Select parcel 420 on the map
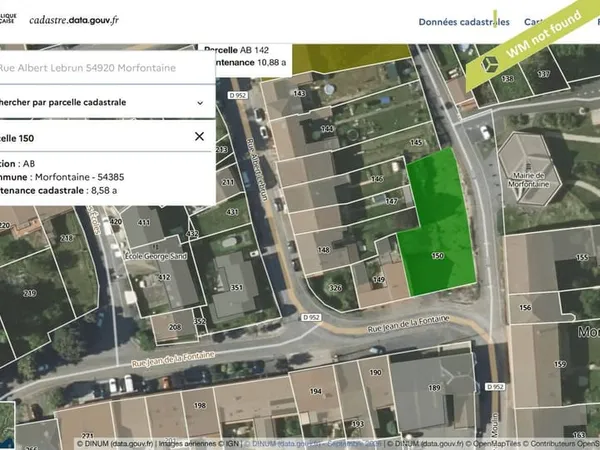Image resolution: width=600 pixels, height=450 pixels. [116, 221]
